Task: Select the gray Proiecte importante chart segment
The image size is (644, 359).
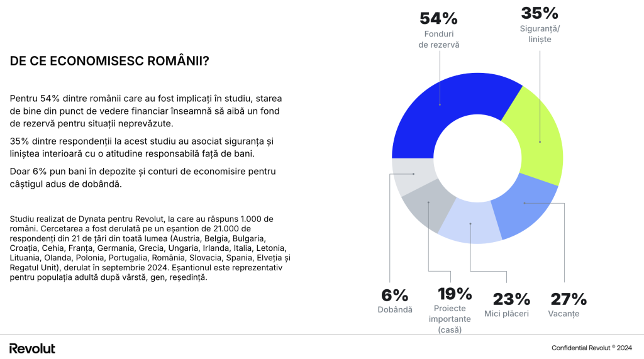Action: point(428,203)
